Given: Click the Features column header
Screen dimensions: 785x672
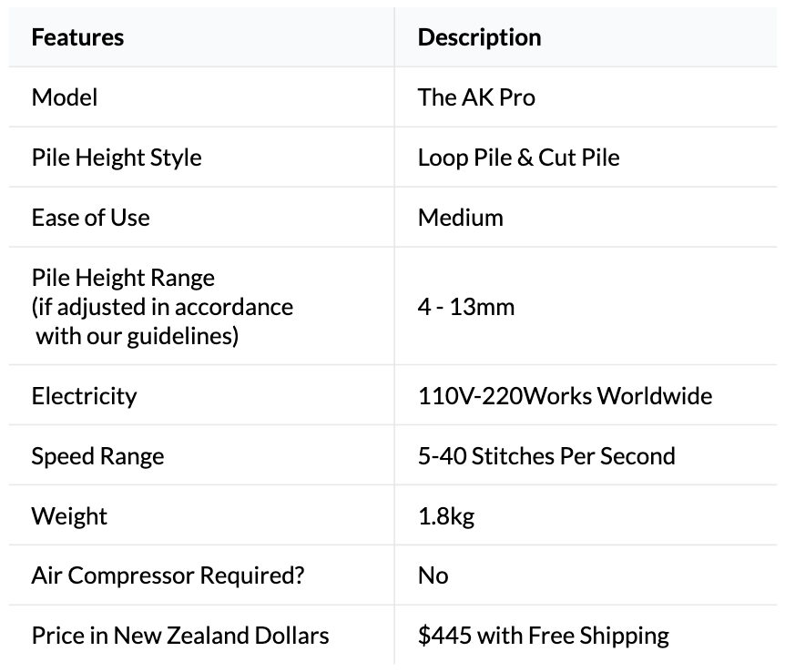Looking at the screenshot, I should 77,37.
